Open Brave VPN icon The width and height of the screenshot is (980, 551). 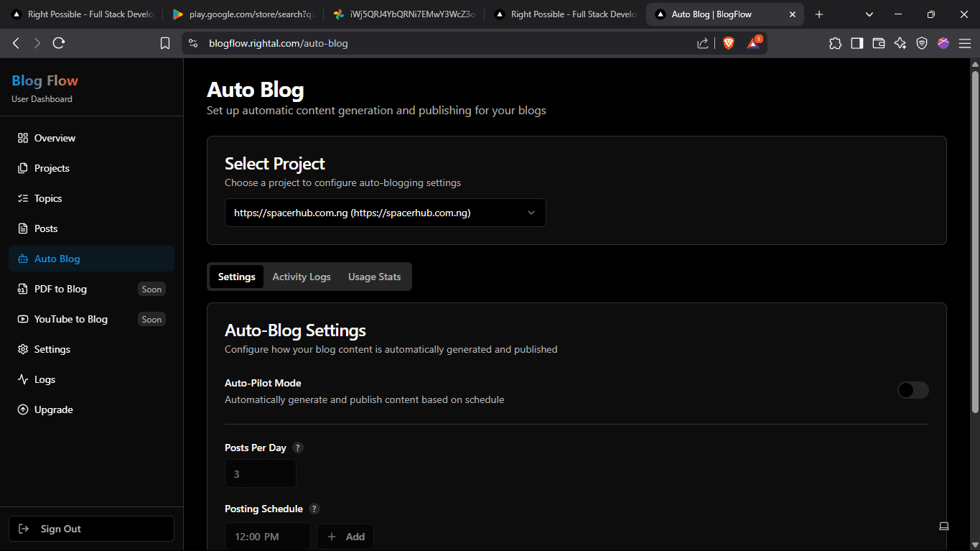[922, 43]
